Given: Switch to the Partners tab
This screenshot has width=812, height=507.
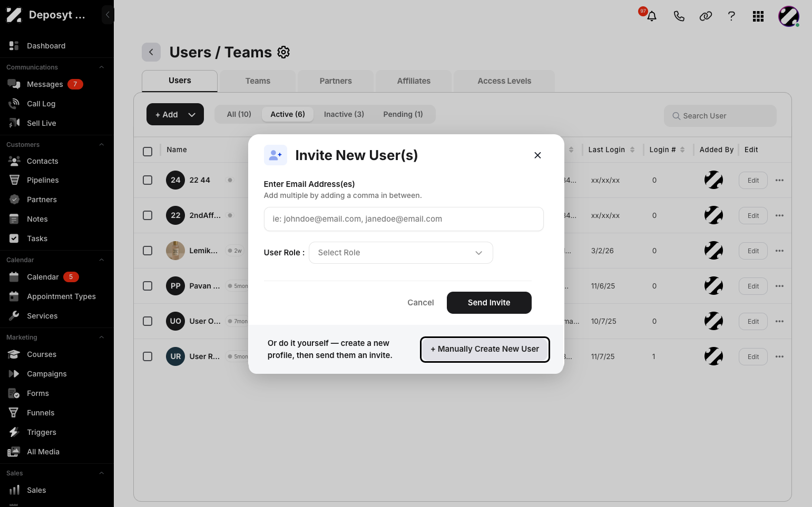Looking at the screenshot, I should 336,81.
